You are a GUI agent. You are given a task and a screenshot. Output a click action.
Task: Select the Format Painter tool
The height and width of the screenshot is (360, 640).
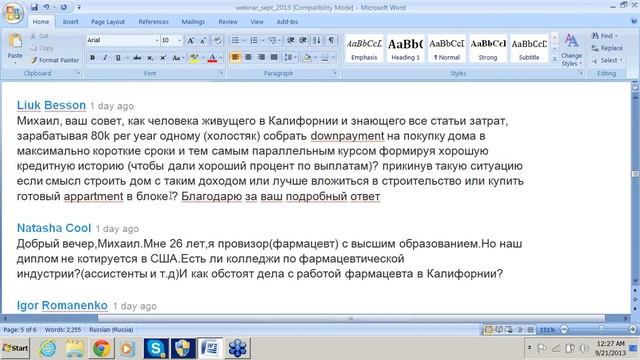click(x=55, y=60)
